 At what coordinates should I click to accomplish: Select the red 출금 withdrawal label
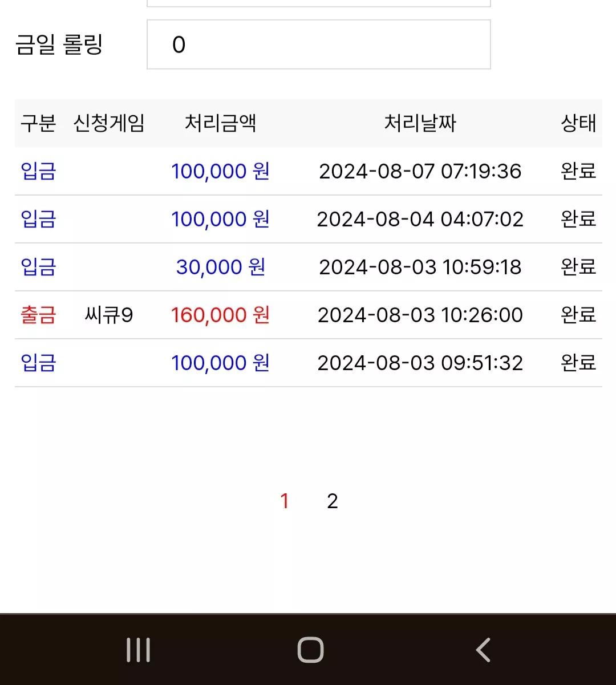pyautogui.click(x=38, y=315)
